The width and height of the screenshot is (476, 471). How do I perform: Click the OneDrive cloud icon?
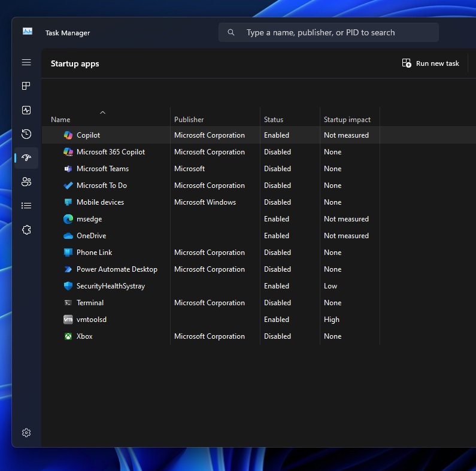pos(68,236)
